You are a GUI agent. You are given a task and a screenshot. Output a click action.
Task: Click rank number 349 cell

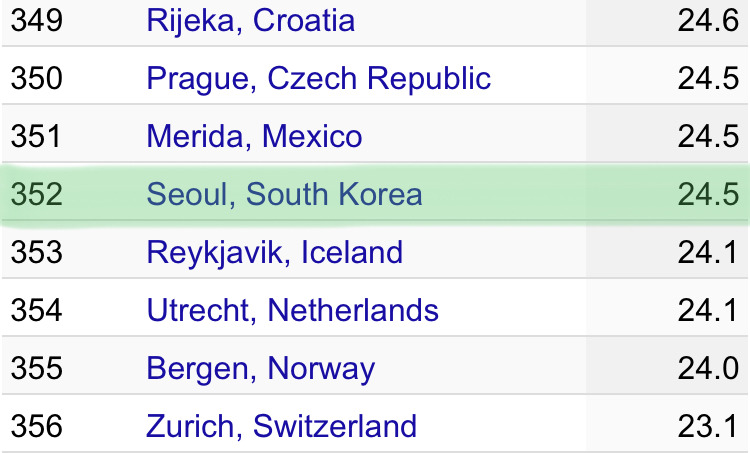coord(36,20)
